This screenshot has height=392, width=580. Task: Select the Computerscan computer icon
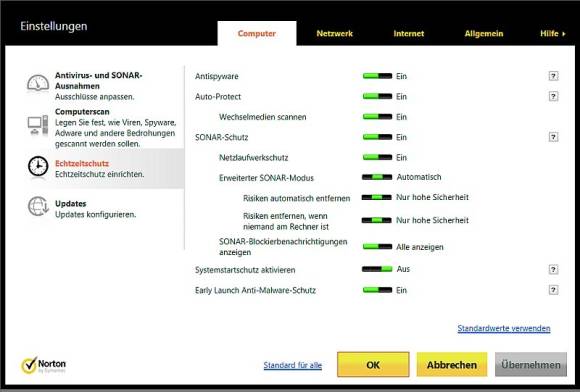tap(38, 125)
